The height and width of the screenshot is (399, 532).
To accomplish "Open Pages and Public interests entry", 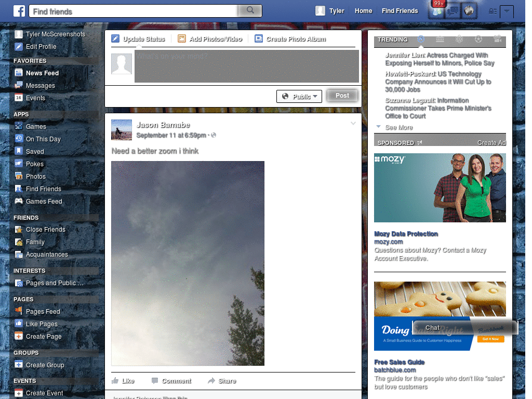I will click(x=49, y=283).
